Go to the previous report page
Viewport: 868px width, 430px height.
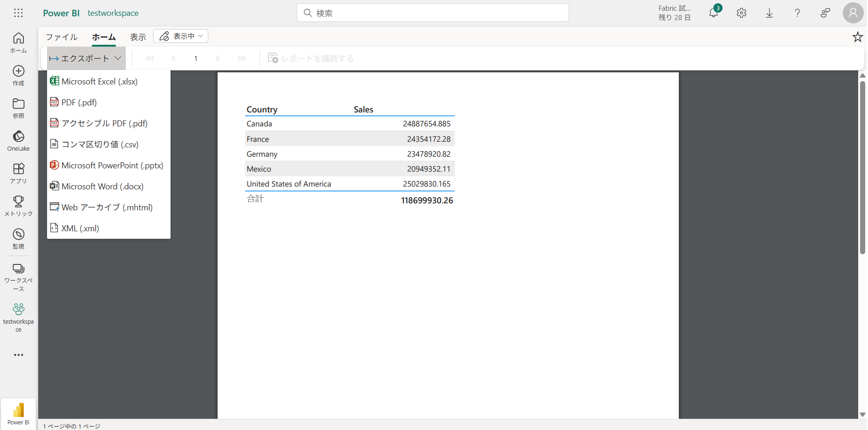click(x=173, y=58)
